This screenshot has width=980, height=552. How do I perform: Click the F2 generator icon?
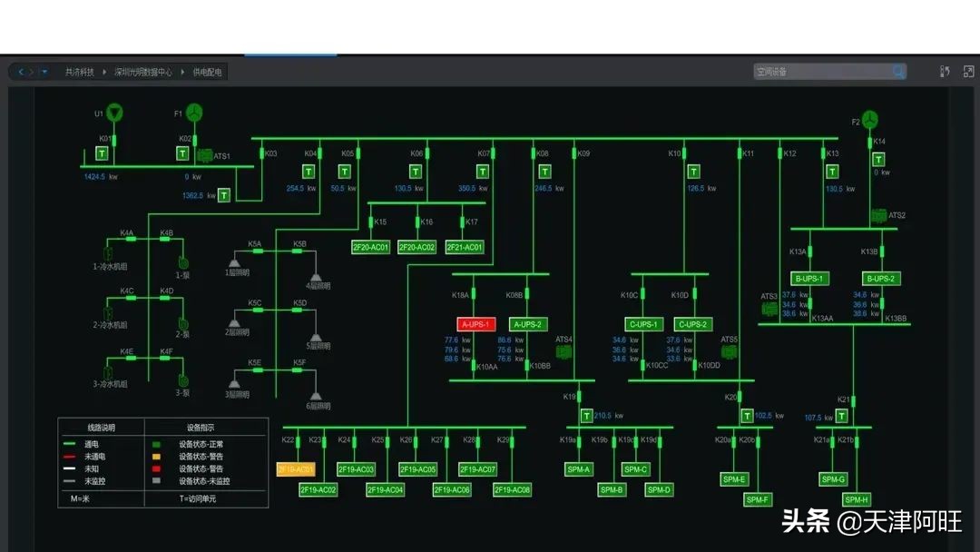(x=871, y=120)
